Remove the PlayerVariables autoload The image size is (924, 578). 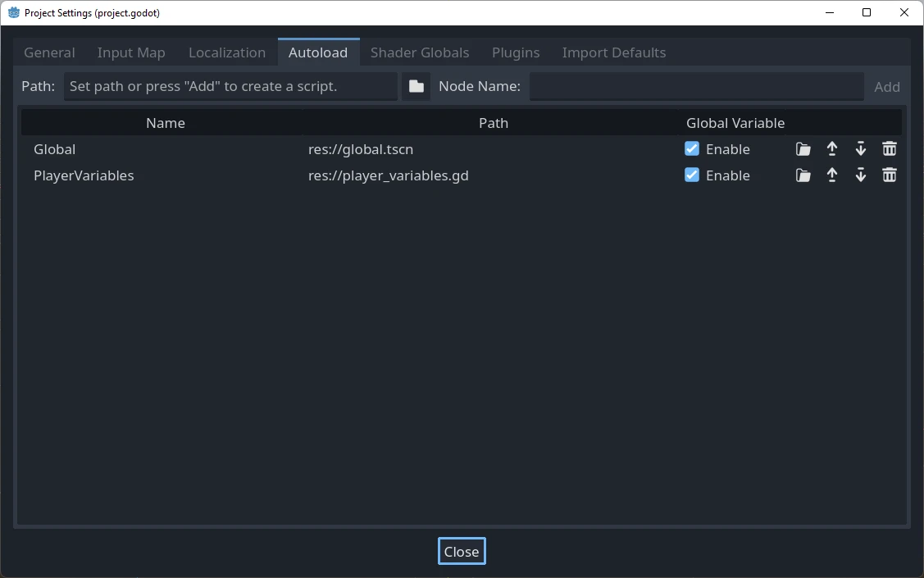click(889, 175)
